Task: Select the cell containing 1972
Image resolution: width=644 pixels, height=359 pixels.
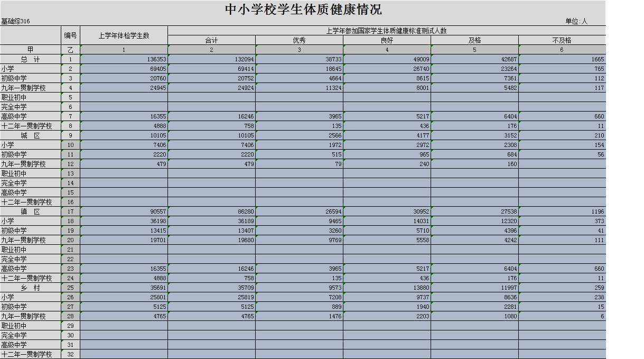Action: (299, 145)
